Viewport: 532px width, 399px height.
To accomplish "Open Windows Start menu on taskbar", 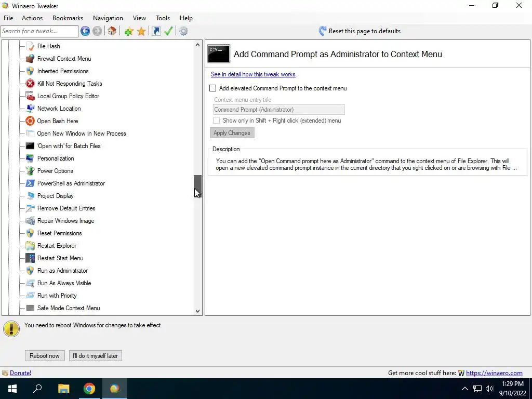I will [12, 389].
